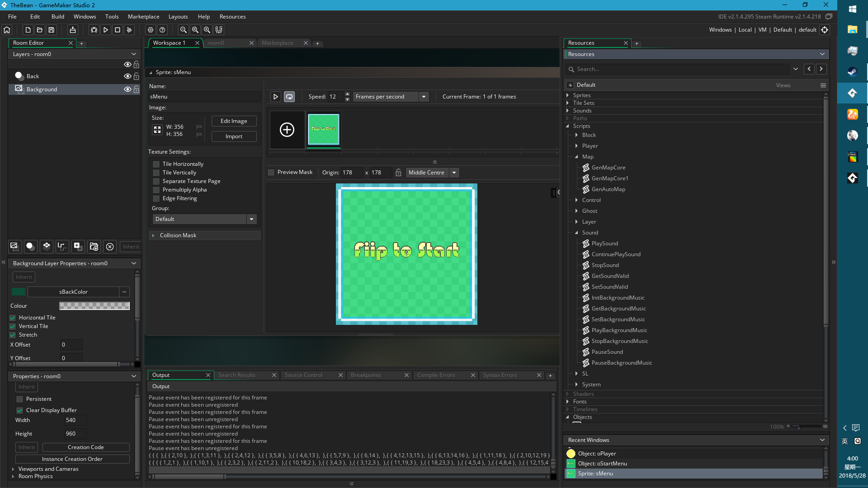
Task: Open the Build menu
Action: [57, 16]
